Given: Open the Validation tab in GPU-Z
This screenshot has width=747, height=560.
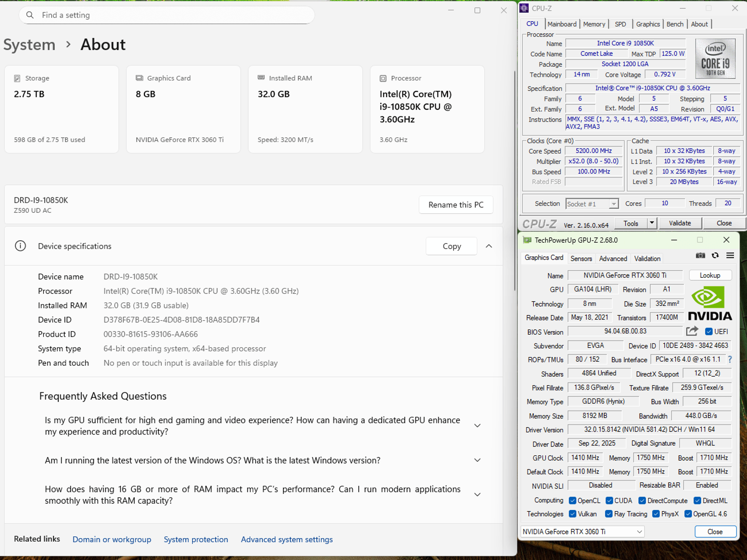Looking at the screenshot, I should tap(647, 258).
